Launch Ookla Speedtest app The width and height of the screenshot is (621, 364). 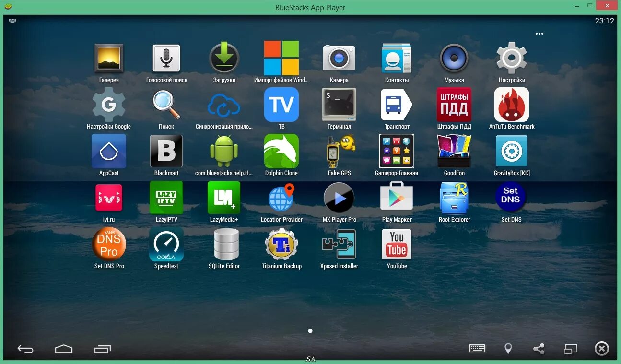166,244
